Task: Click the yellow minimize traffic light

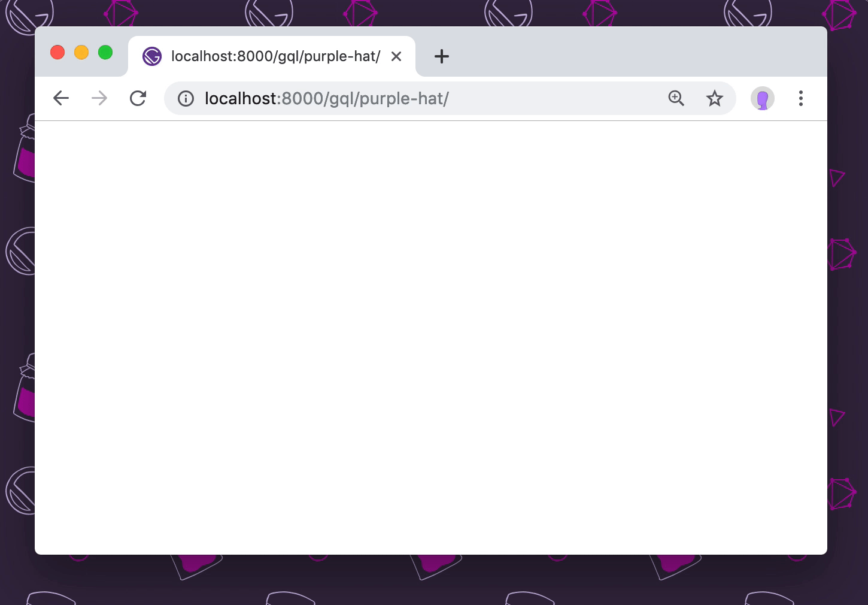Action: tap(81, 52)
